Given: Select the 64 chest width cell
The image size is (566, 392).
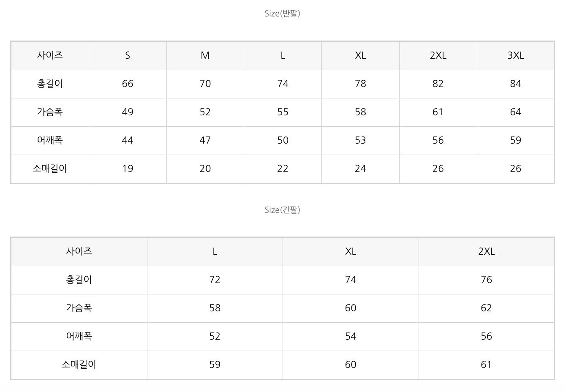Looking at the screenshot, I should pos(515,112).
